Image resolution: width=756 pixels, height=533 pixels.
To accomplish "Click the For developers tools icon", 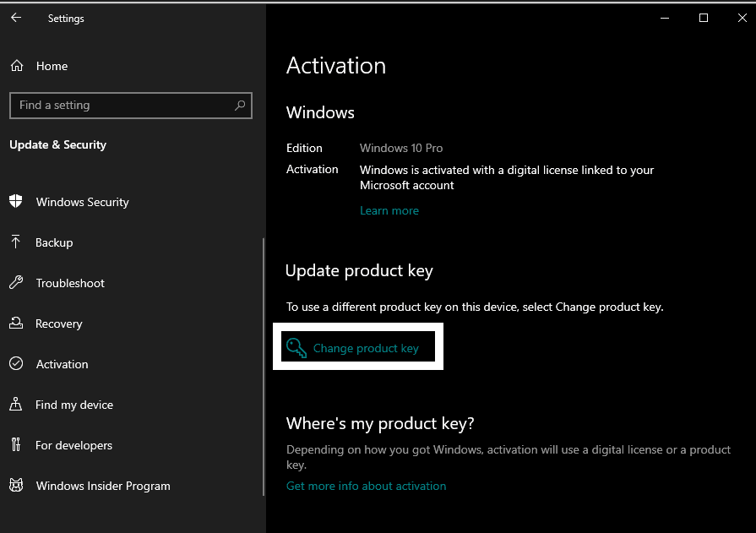I will pos(16,444).
